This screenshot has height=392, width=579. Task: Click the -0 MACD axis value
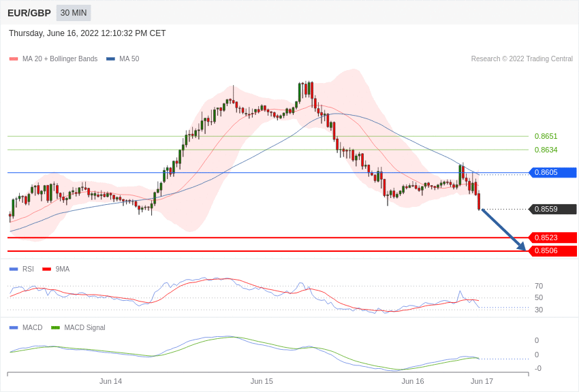[537, 368]
